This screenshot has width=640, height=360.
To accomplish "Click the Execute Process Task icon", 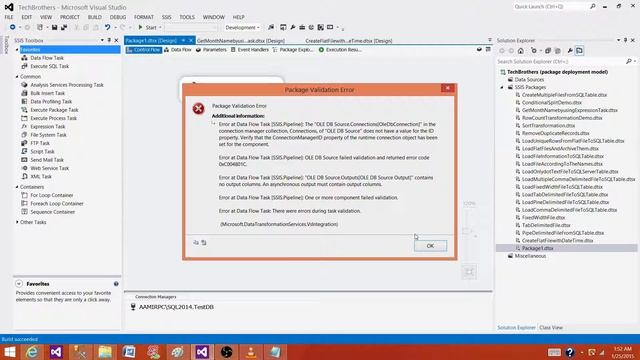I will 24,118.
